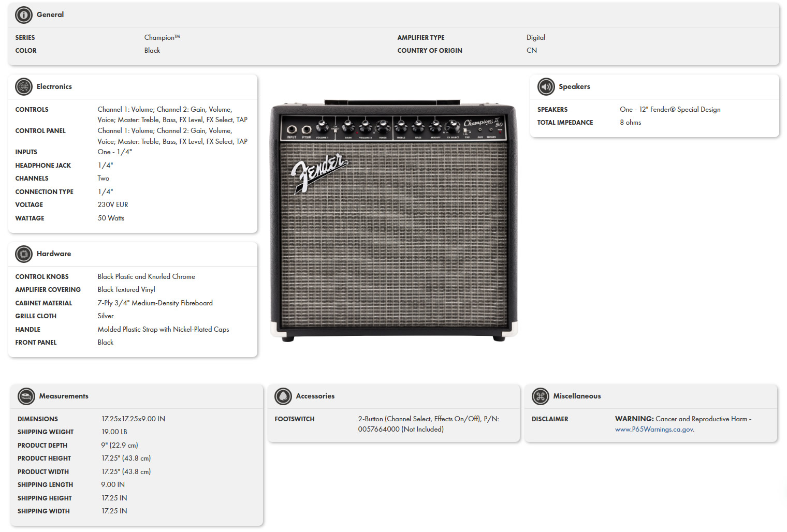Screen dimensions: 787x532
Task: Click the Hardware section heading
Action: 54,254
